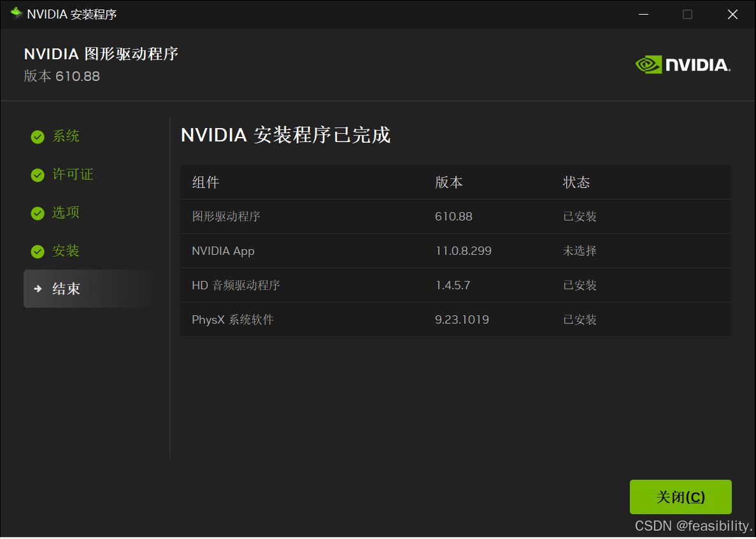Click the heading NVIDIA 安装程序已完成
Screen dimensions: 756x539
pyautogui.click(x=285, y=135)
